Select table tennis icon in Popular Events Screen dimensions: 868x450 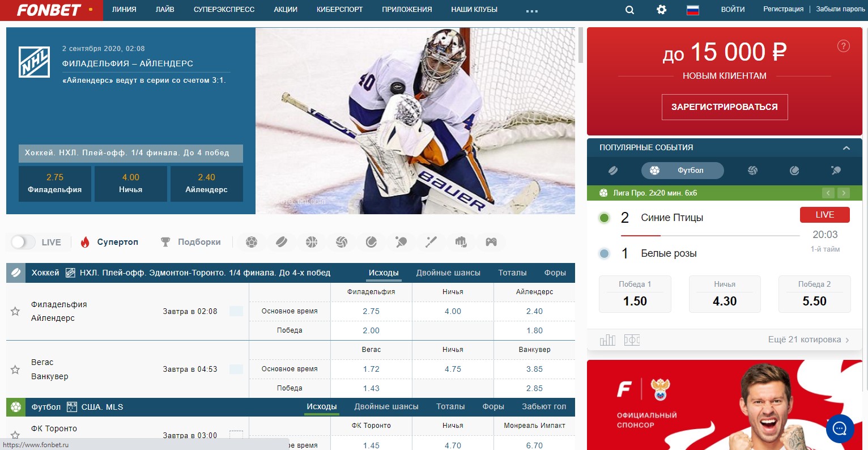[x=836, y=170]
